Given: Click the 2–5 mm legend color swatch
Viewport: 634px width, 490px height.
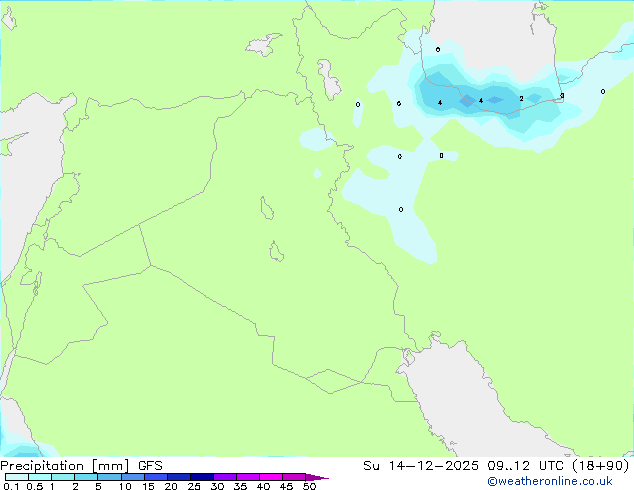Looking at the screenshot, I should click(86, 477).
